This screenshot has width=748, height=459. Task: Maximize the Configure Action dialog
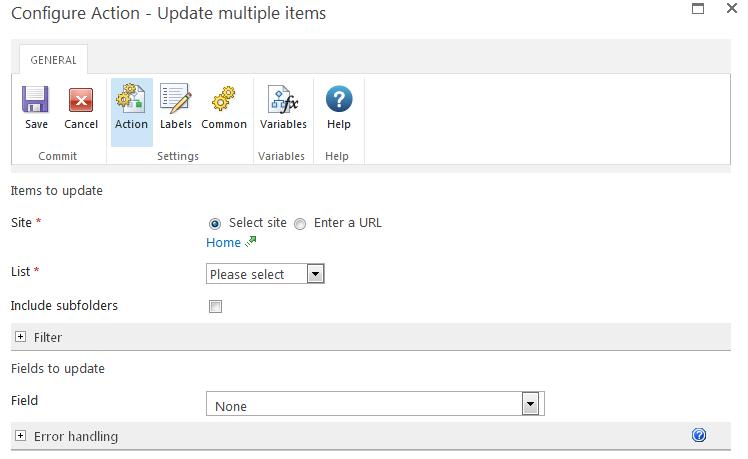[x=698, y=9]
